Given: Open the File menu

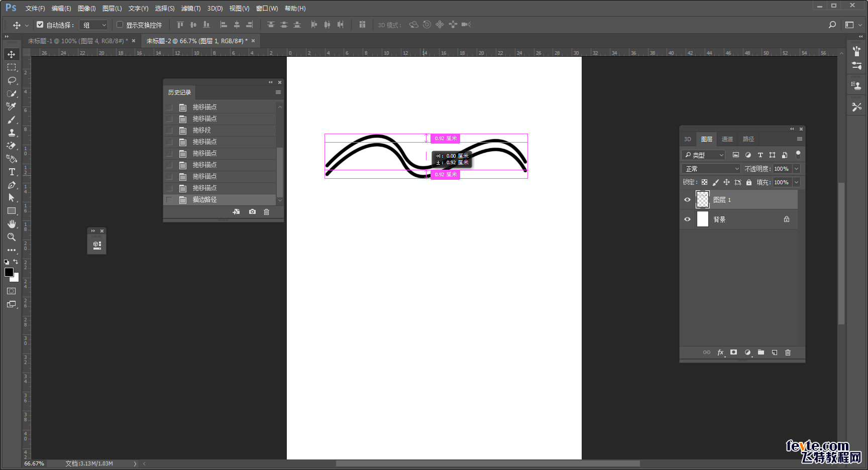Looking at the screenshot, I should (35, 9).
